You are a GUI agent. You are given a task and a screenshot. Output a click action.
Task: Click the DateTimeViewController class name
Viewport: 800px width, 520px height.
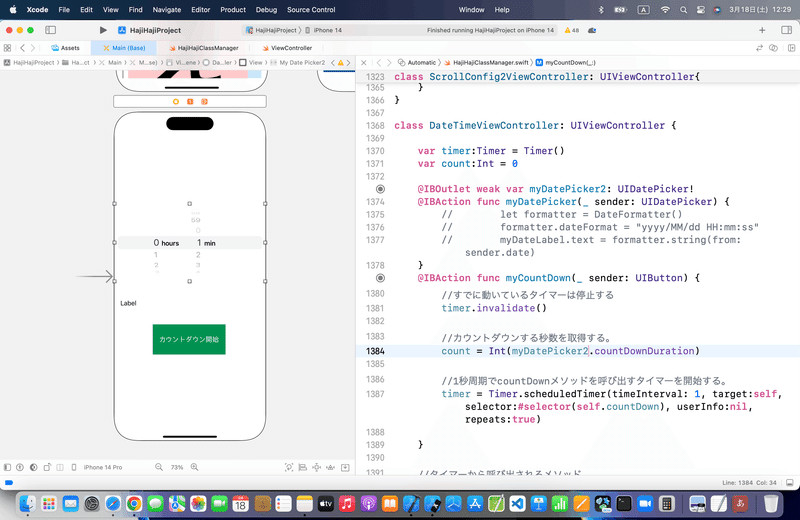pos(493,126)
